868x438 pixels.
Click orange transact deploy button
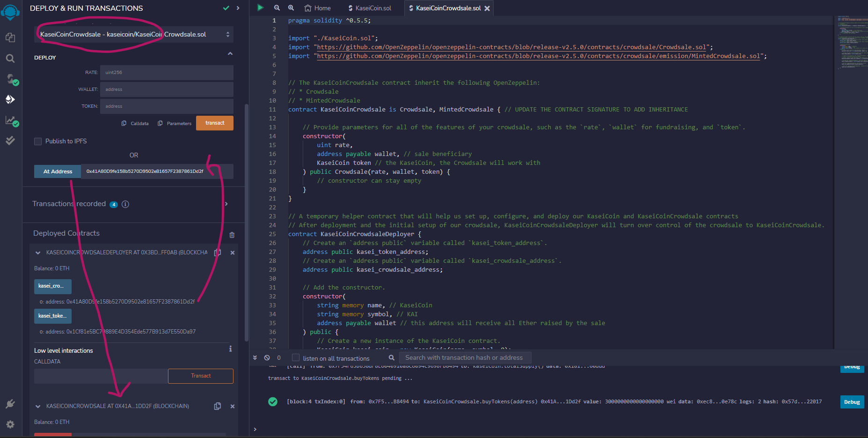tap(215, 123)
